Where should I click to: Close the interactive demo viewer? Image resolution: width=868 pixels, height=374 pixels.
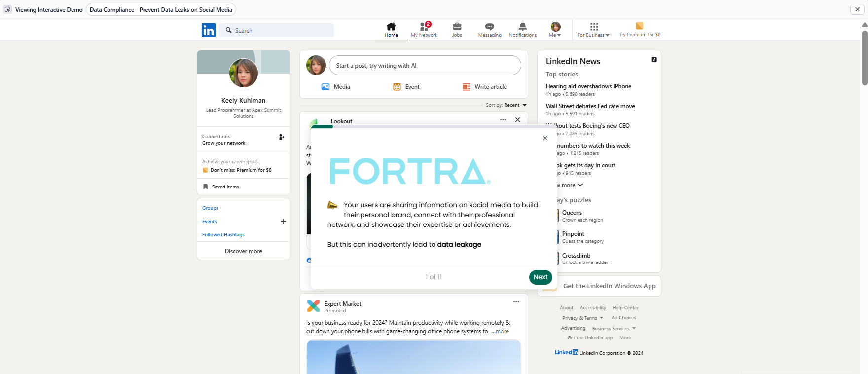point(858,9)
